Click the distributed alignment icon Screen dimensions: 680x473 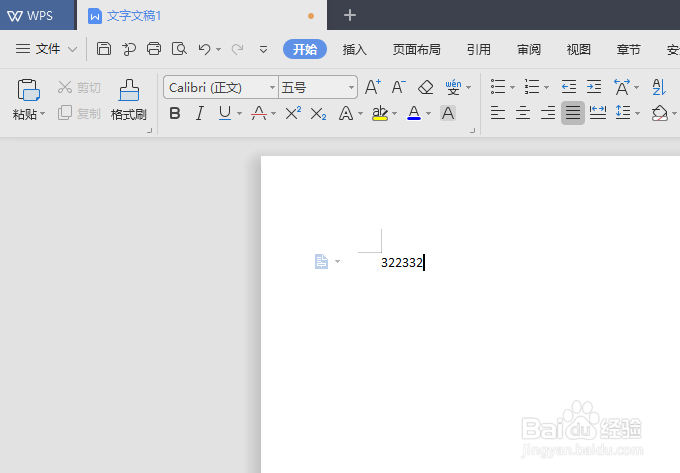point(598,113)
